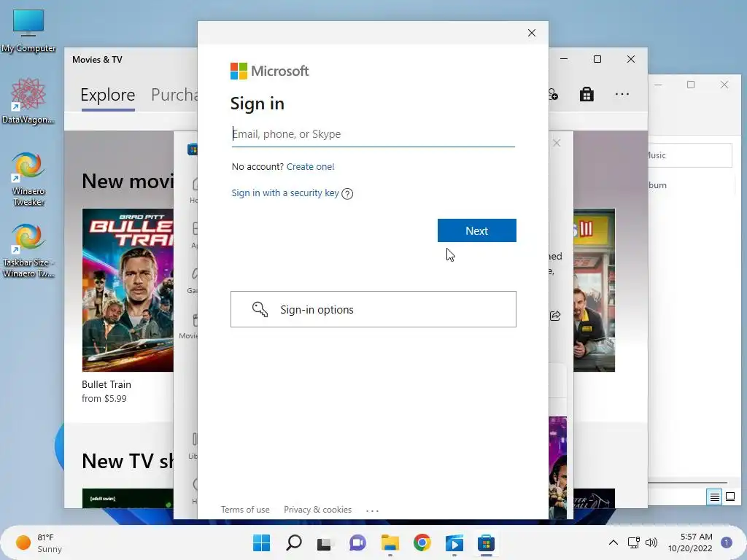Image resolution: width=747 pixels, height=560 pixels.
Task: Click the share icon in the Store window
Action: pyautogui.click(x=555, y=316)
